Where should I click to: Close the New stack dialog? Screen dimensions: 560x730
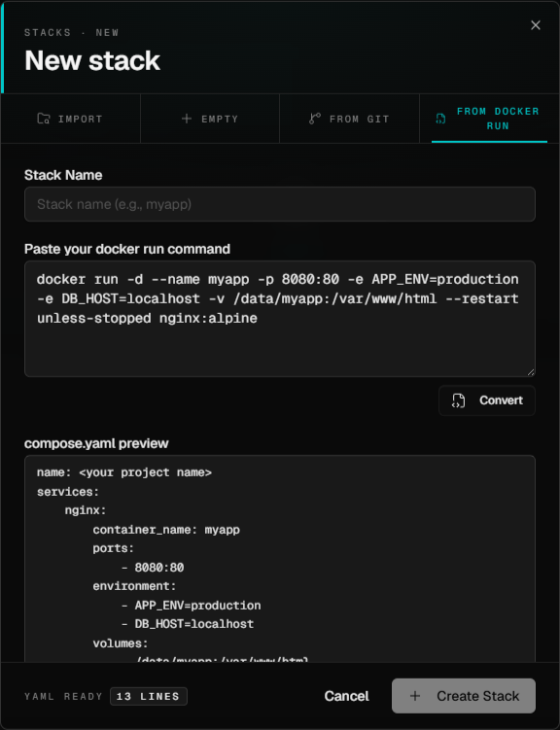coord(536,25)
